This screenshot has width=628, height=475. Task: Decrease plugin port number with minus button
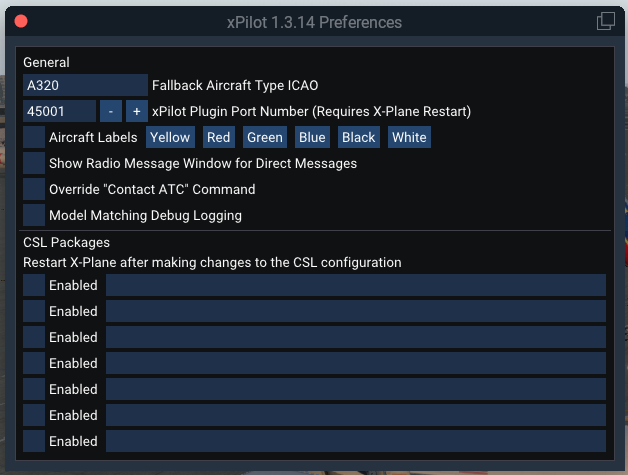coord(111,111)
